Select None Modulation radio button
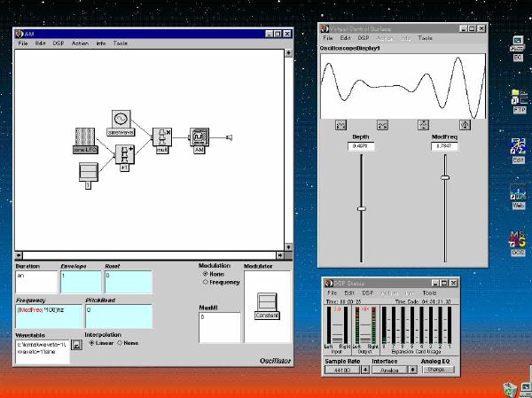This screenshot has height=398, width=532. (x=206, y=274)
